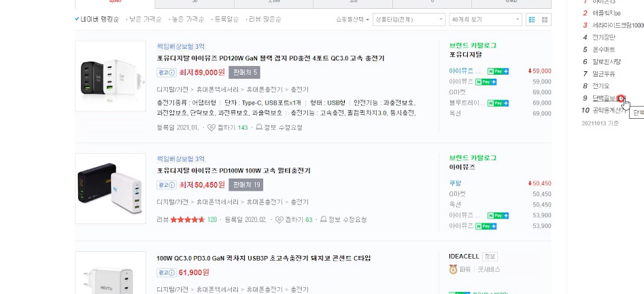644x294 pixels.
Task: Open 아이뮤즈 PD100W 100W 고속 멀티충전기 title
Action: (x=233, y=170)
